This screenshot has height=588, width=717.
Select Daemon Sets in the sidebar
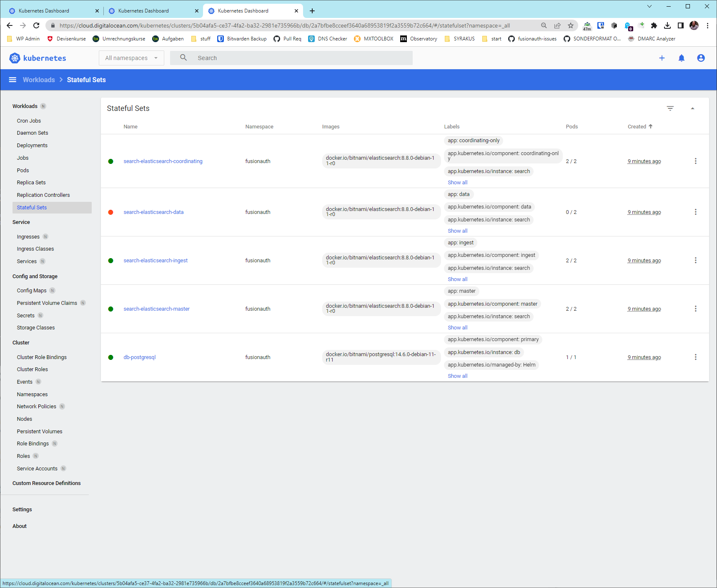tap(32, 133)
